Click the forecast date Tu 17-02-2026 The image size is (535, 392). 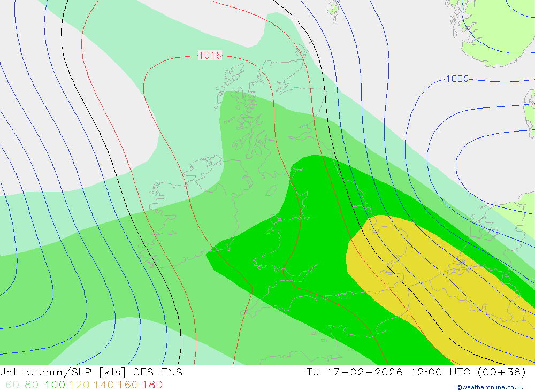tap(355, 372)
